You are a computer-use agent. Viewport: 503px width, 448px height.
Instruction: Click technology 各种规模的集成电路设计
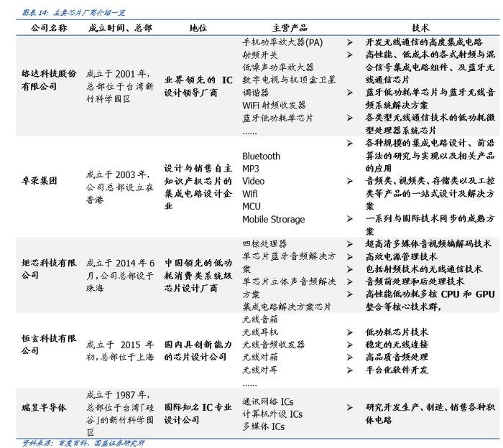coord(416,143)
